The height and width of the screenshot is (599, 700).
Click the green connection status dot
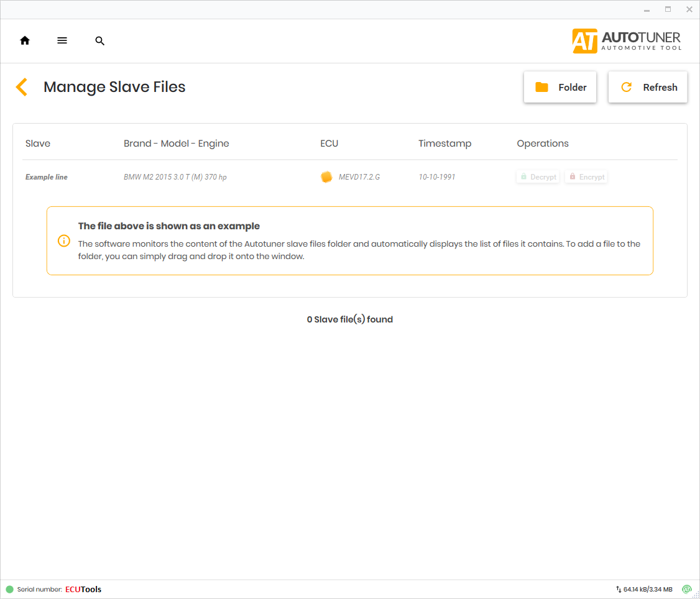click(9, 589)
